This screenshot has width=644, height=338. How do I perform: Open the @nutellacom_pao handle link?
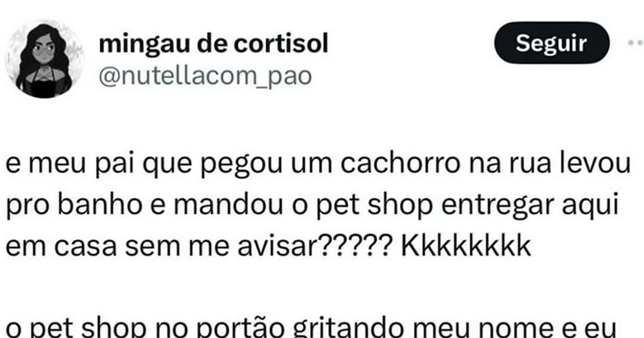click(x=206, y=76)
